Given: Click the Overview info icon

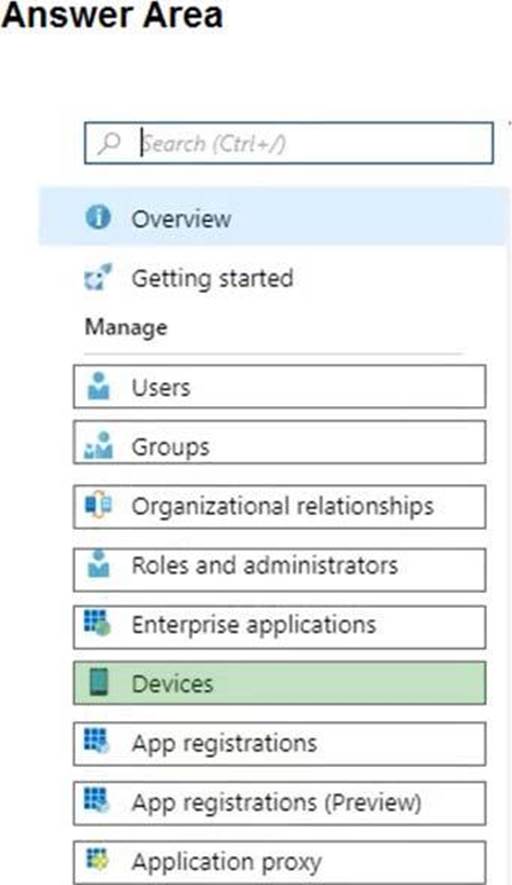Looking at the screenshot, I should [98, 217].
